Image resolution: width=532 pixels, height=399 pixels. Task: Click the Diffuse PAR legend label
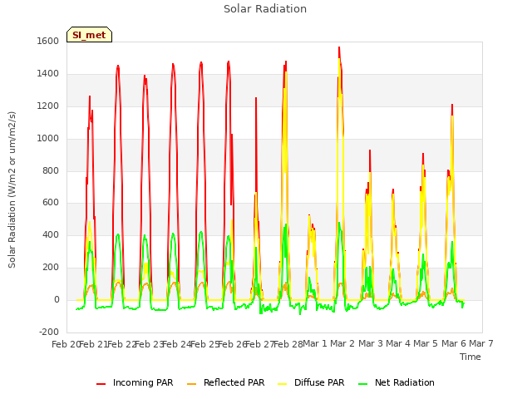coord(319,382)
